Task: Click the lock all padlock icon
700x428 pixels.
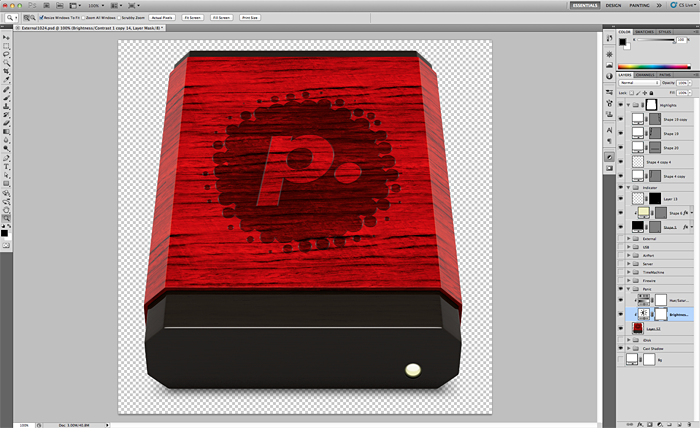Action: tap(651, 93)
